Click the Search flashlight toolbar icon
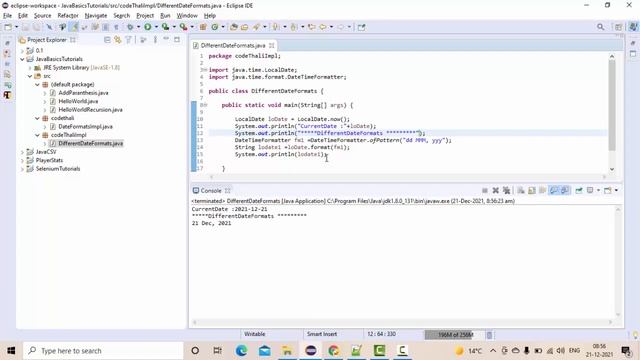The height and width of the screenshot is (360, 640). point(256,27)
